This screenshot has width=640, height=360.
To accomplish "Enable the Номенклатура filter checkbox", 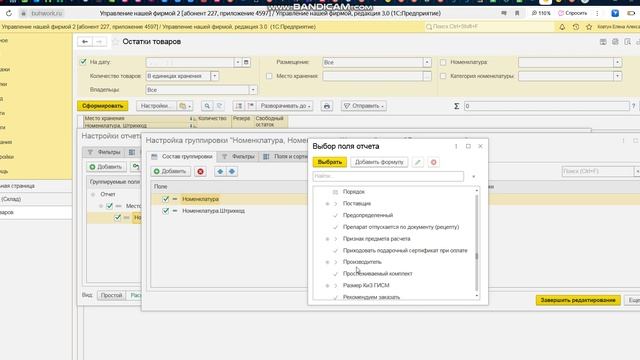I will coord(443,62).
